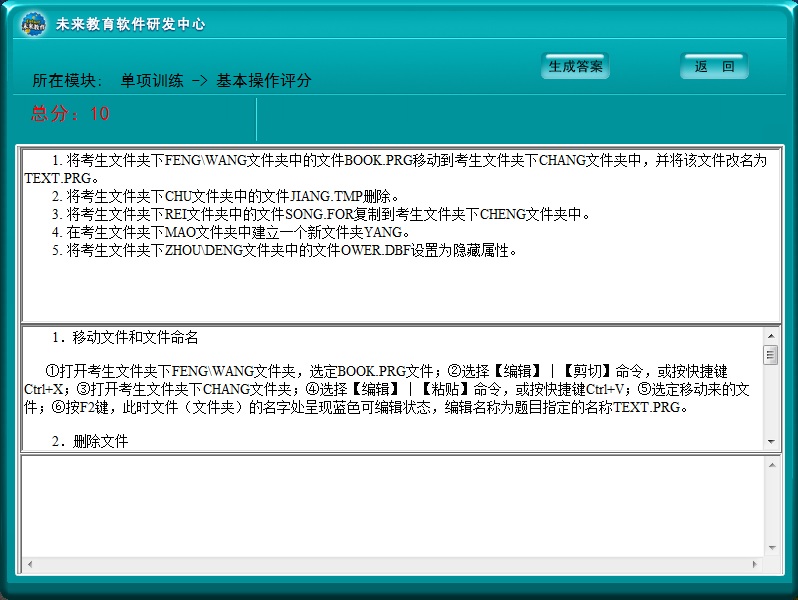Click up arrow of bottom panel scrollbar
Image resolution: width=798 pixels, height=600 pixels.
(772, 465)
